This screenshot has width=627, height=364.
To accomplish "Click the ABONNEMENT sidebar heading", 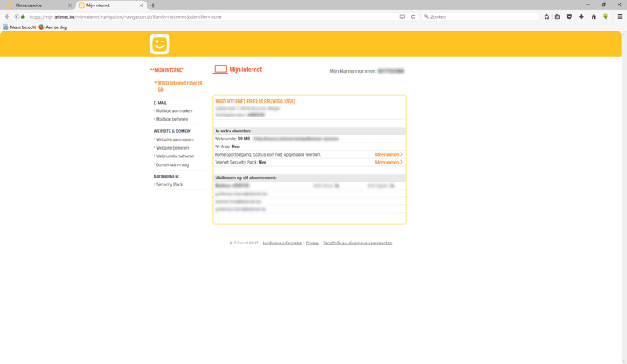I will (x=167, y=177).
